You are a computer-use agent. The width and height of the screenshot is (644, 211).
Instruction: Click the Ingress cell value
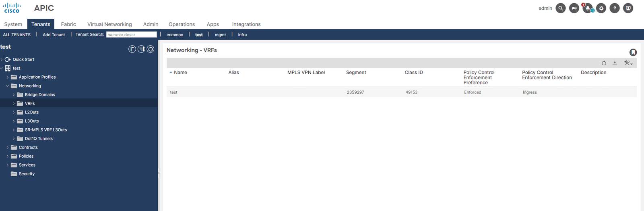530,92
